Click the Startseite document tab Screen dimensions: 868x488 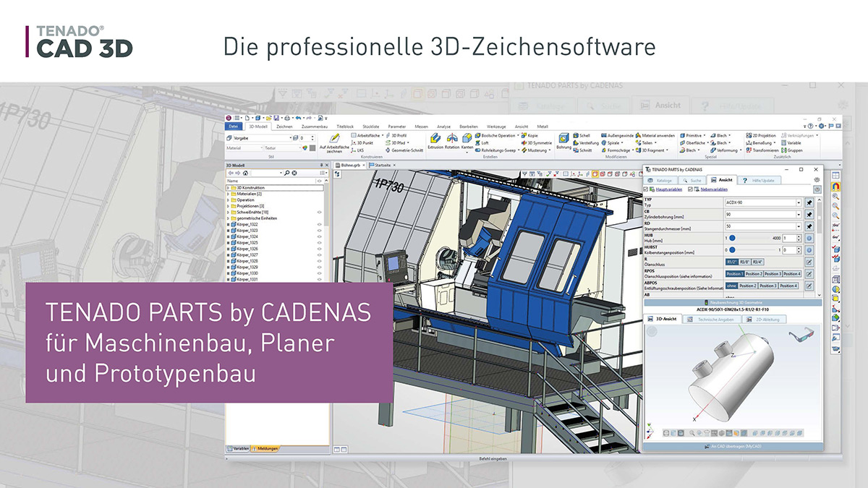coord(381,165)
